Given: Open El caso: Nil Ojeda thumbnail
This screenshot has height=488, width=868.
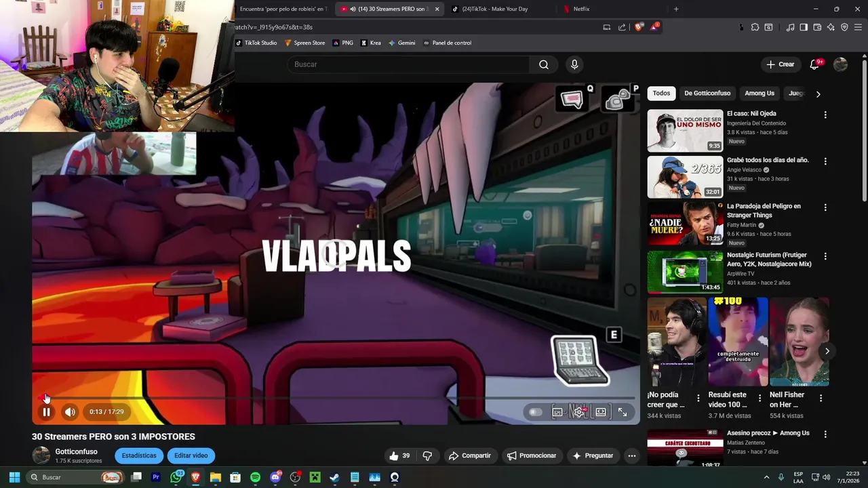Looking at the screenshot, I should 685,130.
